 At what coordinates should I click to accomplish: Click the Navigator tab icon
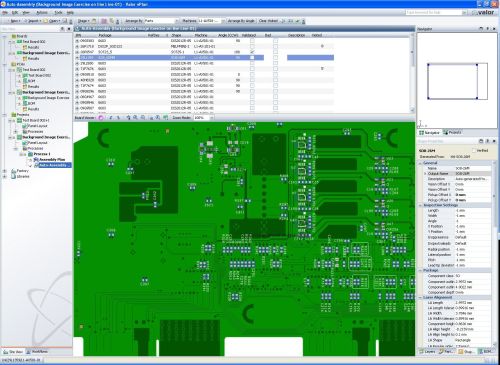coord(421,133)
